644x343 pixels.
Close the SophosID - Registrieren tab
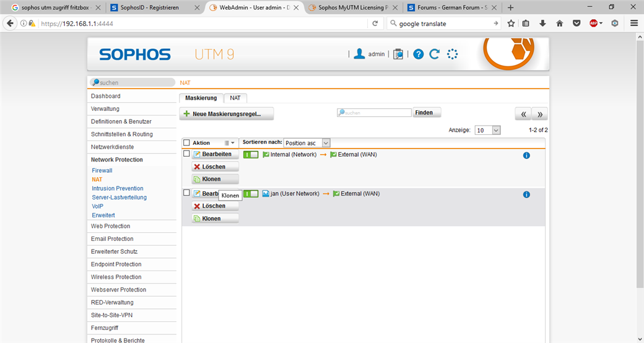tap(197, 7)
